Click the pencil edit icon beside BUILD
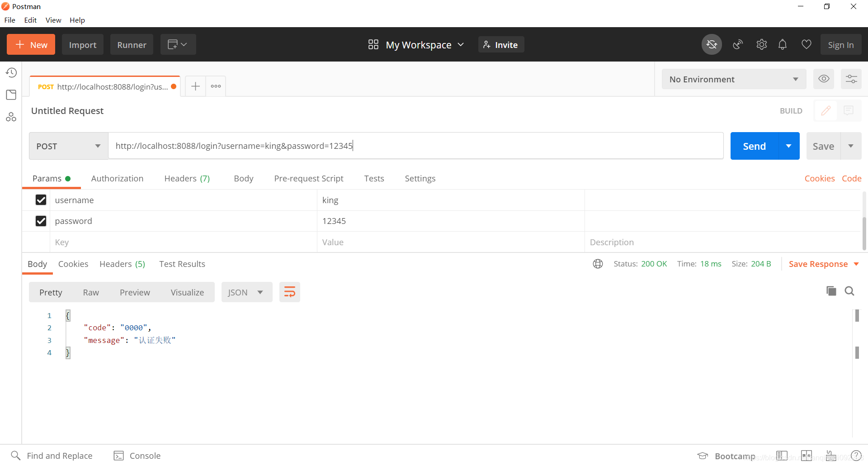The image size is (868, 466). pos(826,110)
